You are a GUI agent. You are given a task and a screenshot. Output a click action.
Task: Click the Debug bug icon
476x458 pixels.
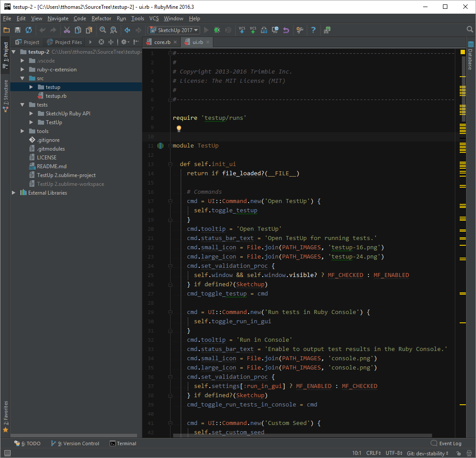[x=217, y=30]
